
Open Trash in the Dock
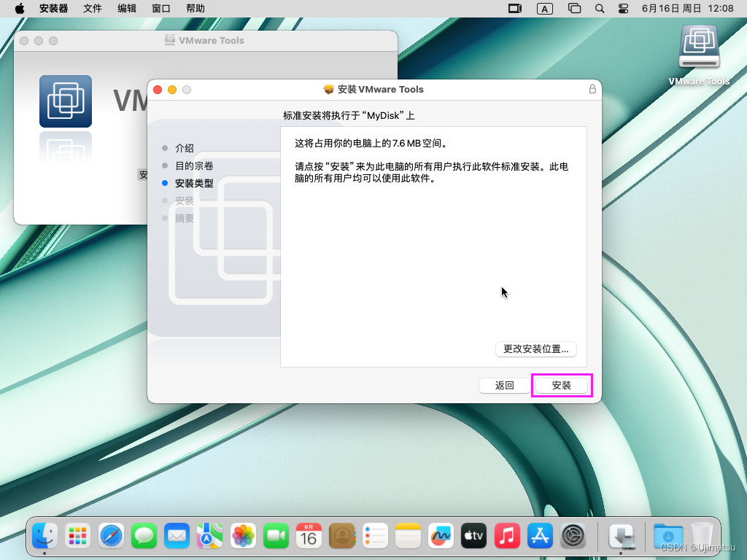(x=702, y=536)
